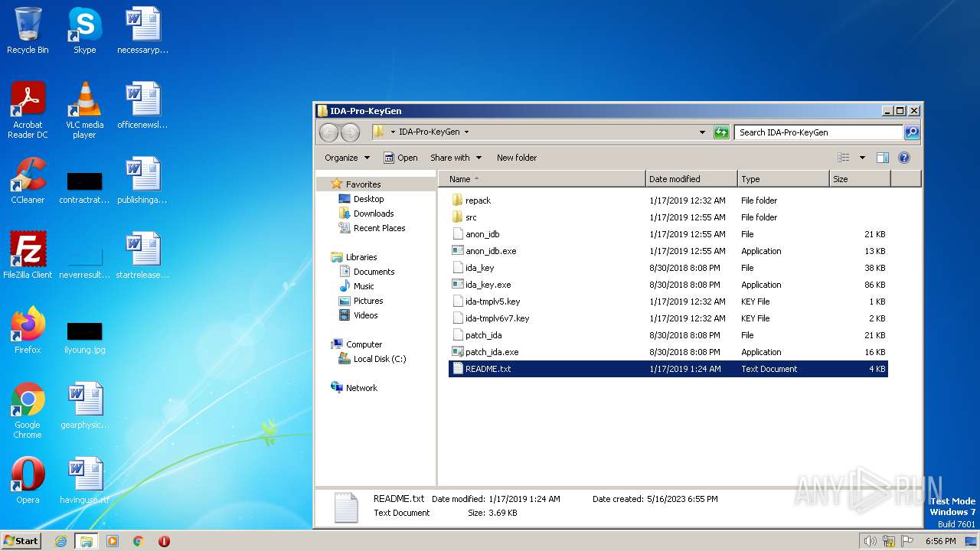Screen dimensions: 980x551
Task: Select the gearphysic... document on desktop
Action: (84, 406)
